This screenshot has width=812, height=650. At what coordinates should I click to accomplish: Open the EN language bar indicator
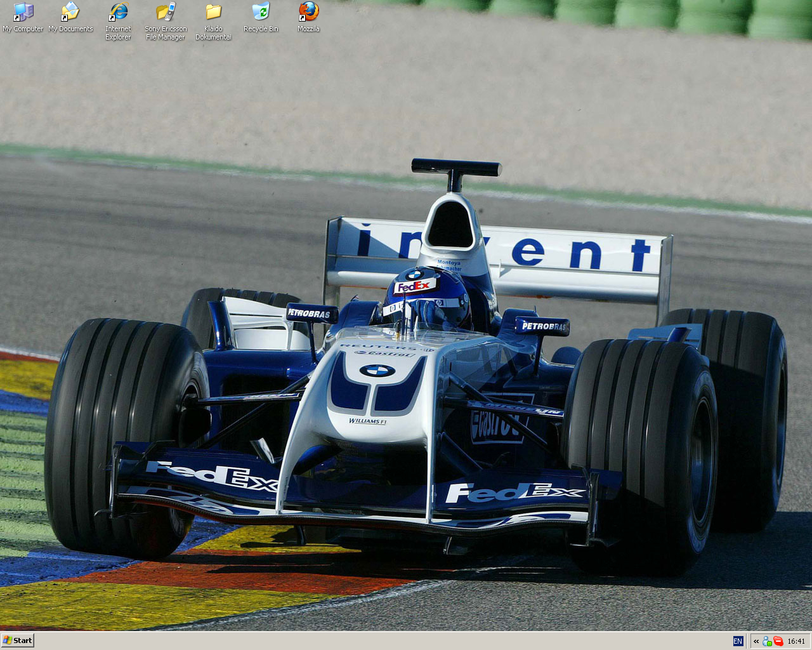click(738, 641)
